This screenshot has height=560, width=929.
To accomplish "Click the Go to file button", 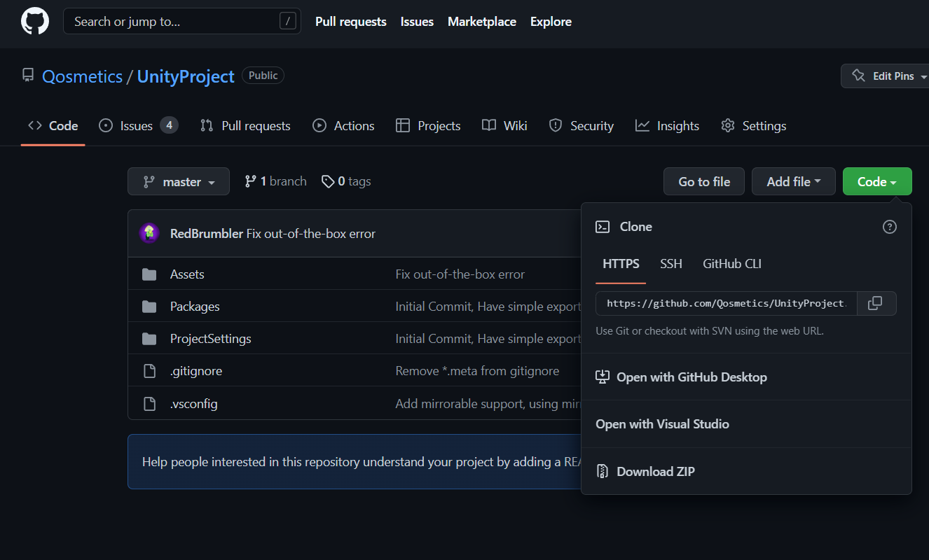I will click(704, 181).
